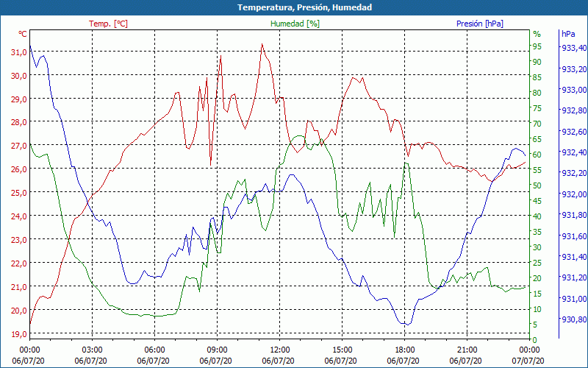The width and height of the screenshot is (588, 368).
Task: Click the '932,80' pressure axis value
Action: click(x=574, y=110)
